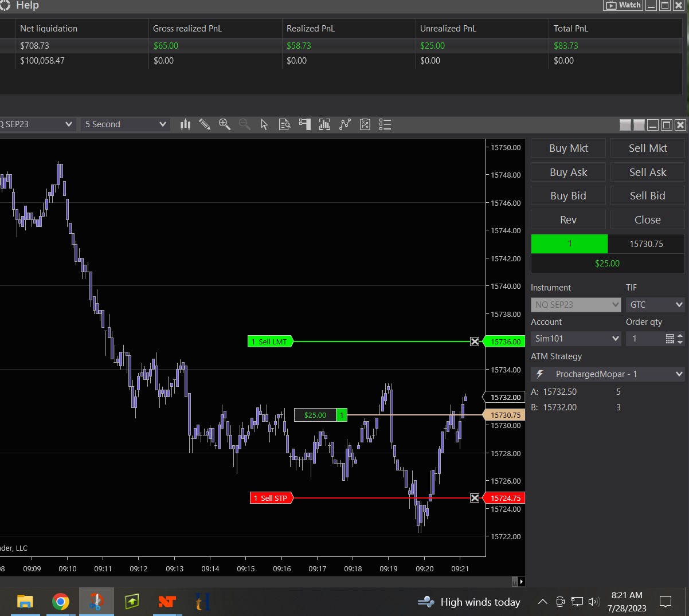The image size is (689, 616).
Task: Open the ATM Strategy ProchargedMopar dropdown
Action: click(608, 374)
